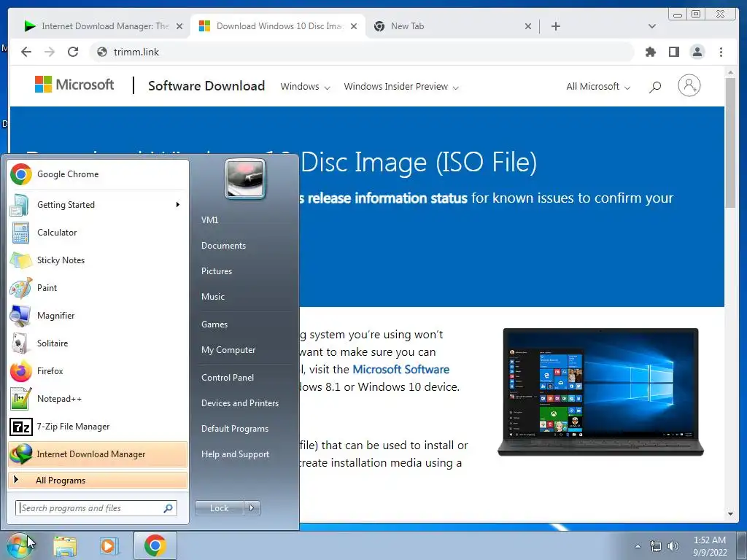Viewport: 747px width, 560px height.
Task: Close the Internet Download Manager tab
Action: (179, 26)
